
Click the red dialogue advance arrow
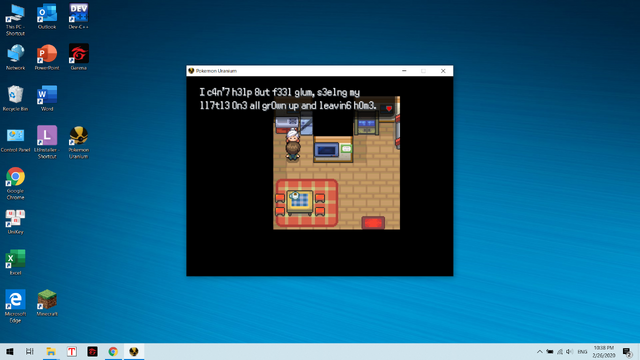(x=389, y=109)
